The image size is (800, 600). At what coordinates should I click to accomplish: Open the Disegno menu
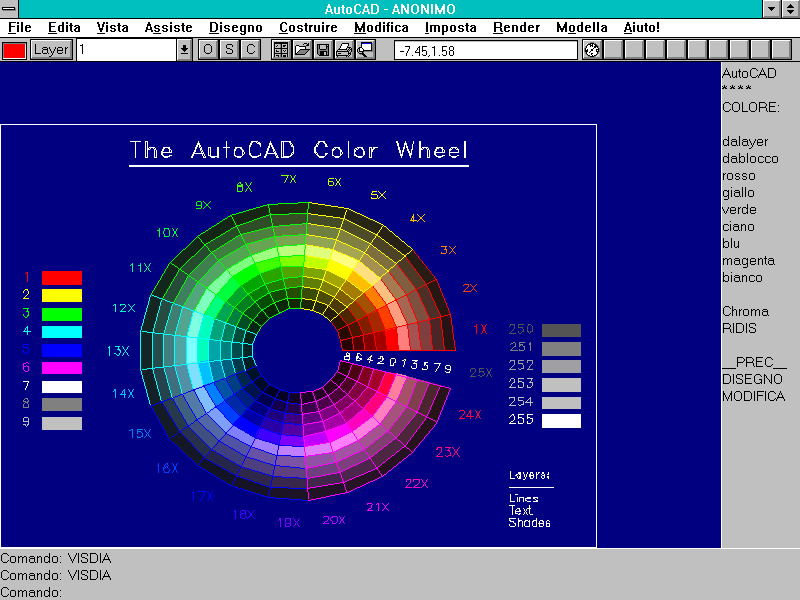[x=236, y=28]
